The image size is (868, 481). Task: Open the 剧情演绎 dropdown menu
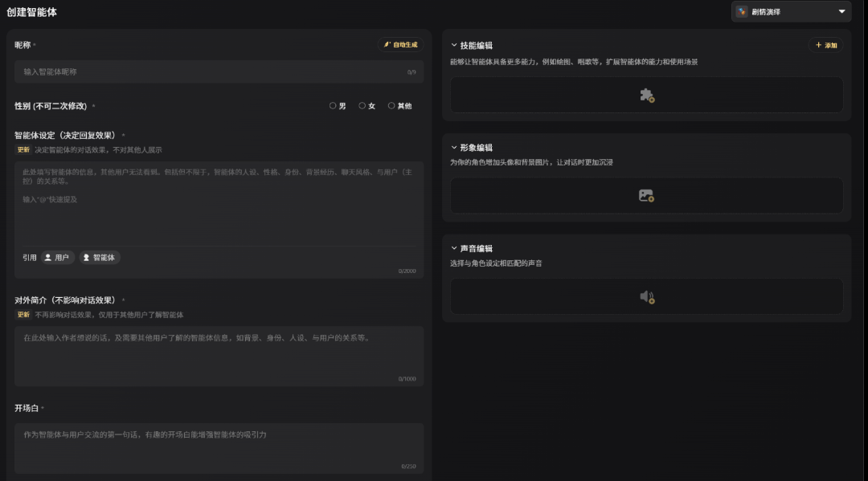842,12
